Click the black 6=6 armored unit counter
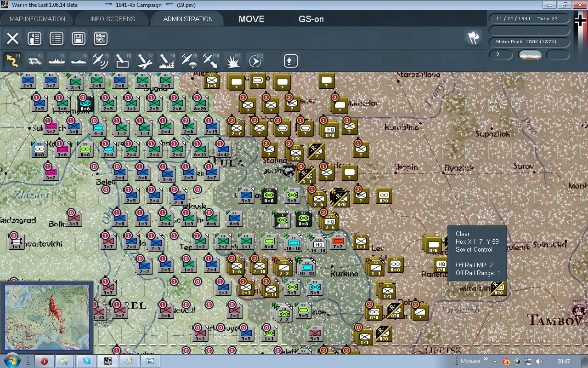Viewport: 588px width, 368px height. point(85,103)
